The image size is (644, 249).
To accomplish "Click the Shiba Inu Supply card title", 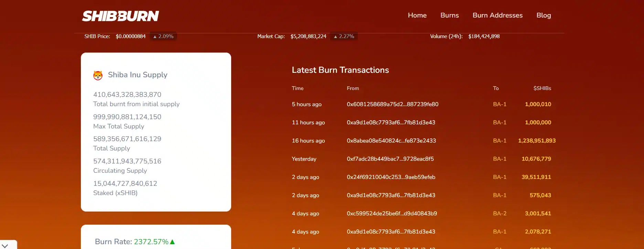I will click(x=138, y=75).
